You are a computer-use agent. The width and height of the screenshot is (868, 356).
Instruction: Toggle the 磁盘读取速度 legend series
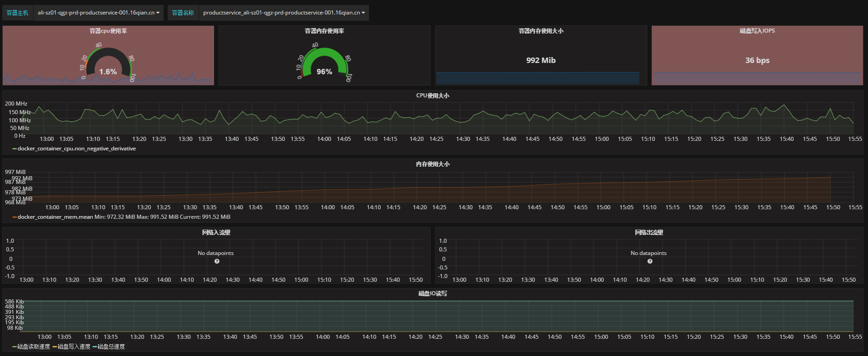click(34, 346)
